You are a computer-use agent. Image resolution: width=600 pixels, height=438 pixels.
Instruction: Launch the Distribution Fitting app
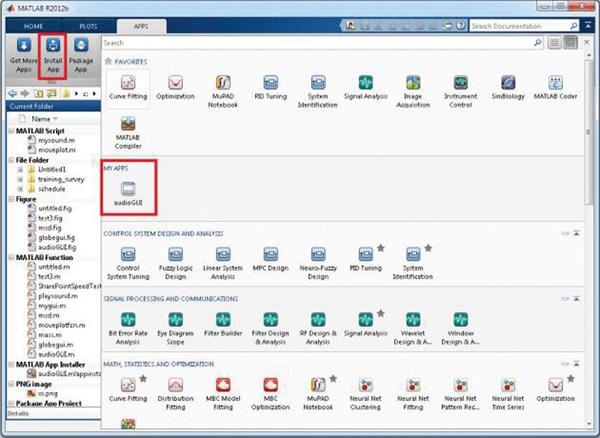(175, 394)
